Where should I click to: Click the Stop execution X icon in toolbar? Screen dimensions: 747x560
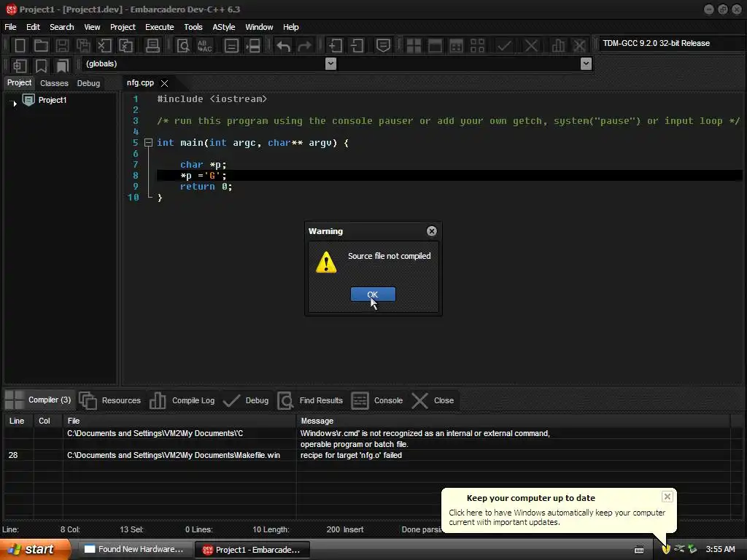click(531, 46)
